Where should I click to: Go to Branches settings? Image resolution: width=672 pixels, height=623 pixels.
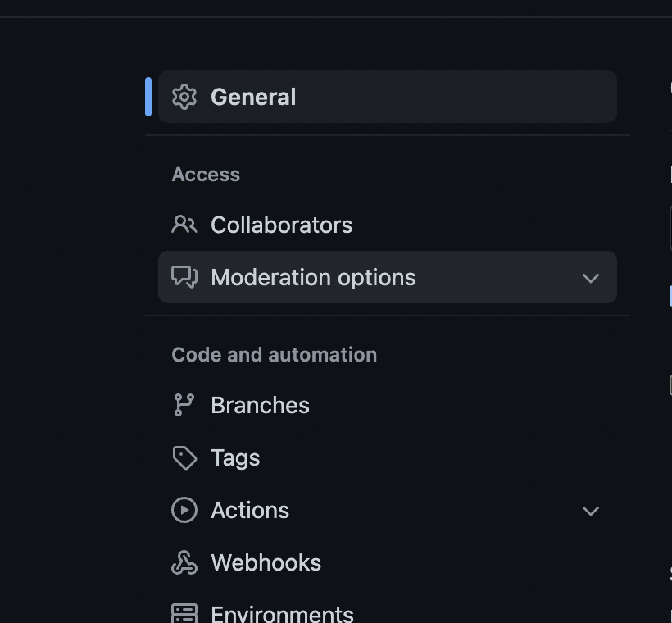pyautogui.click(x=260, y=405)
